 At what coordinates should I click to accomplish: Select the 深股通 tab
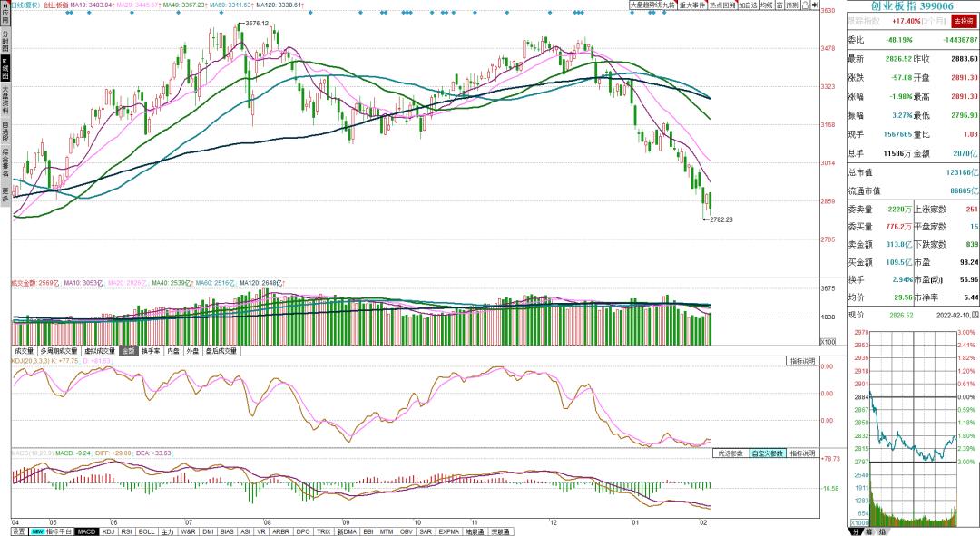coord(500,531)
